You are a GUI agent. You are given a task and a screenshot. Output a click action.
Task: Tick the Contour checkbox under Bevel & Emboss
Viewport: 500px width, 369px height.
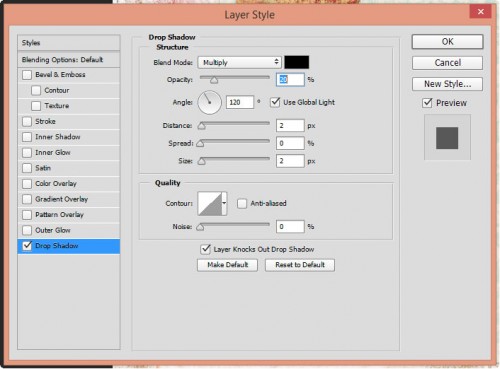click(36, 90)
